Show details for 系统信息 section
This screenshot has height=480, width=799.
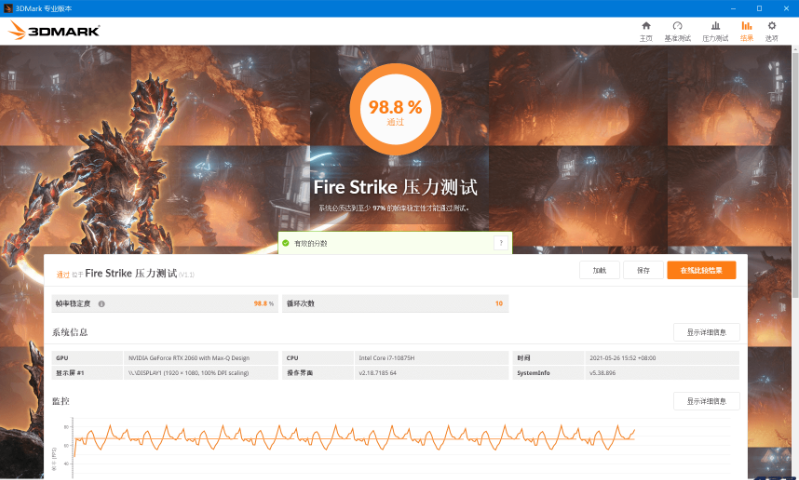706,332
